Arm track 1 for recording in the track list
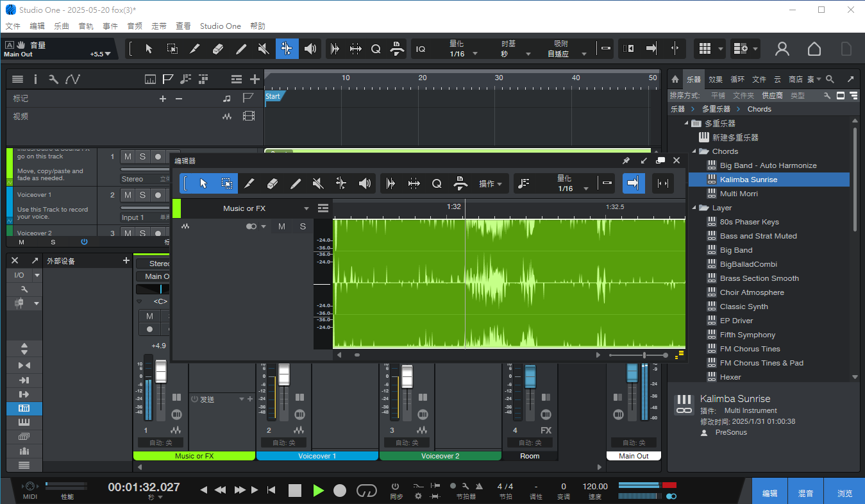The image size is (865, 504). tap(158, 157)
